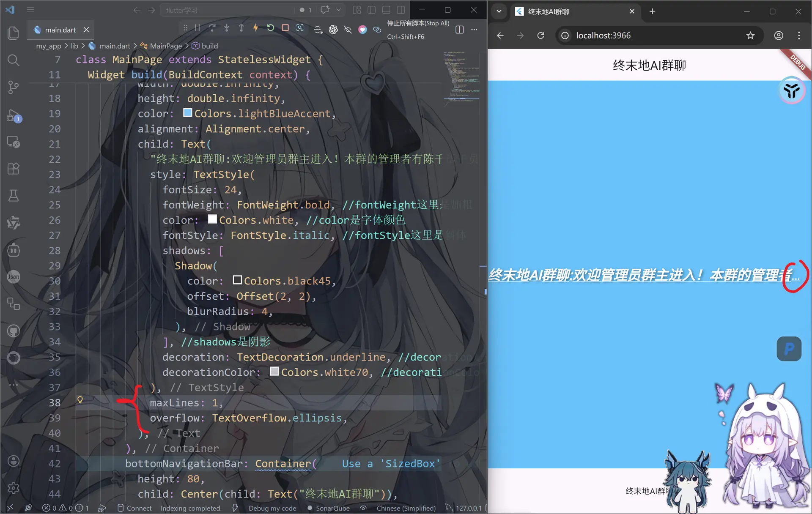Open the Chrome profile icon
This screenshot has width=812, height=514.
(779, 36)
